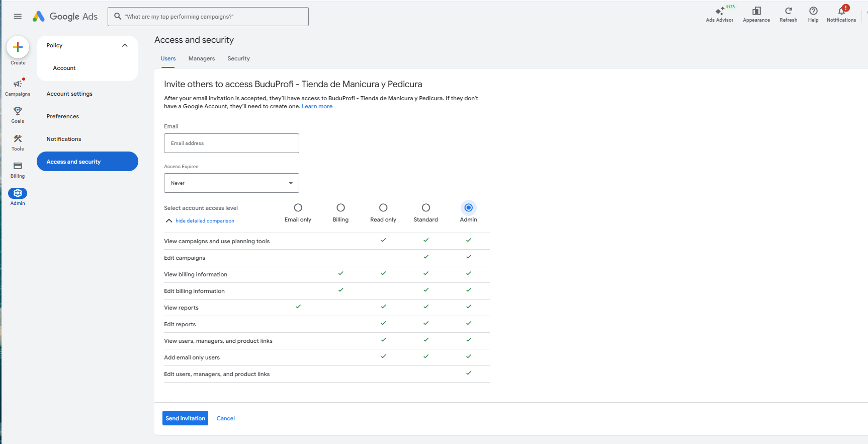Screen dimensions: 868x444
Task: Open the hamburger main menu
Action: coord(18,16)
